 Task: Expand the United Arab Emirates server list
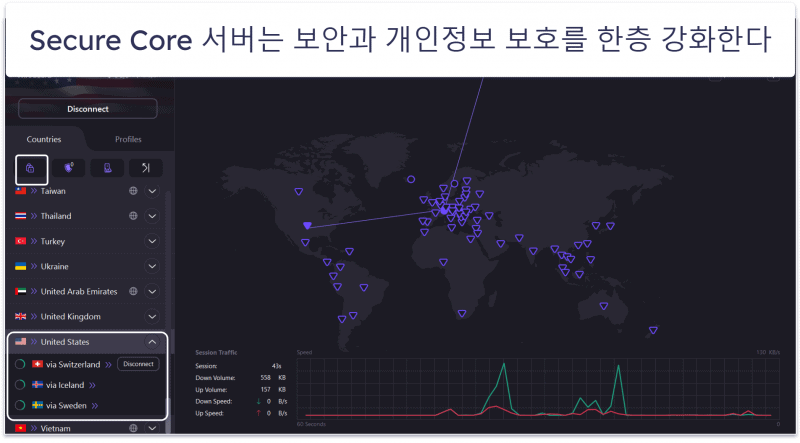pyautogui.click(x=152, y=291)
